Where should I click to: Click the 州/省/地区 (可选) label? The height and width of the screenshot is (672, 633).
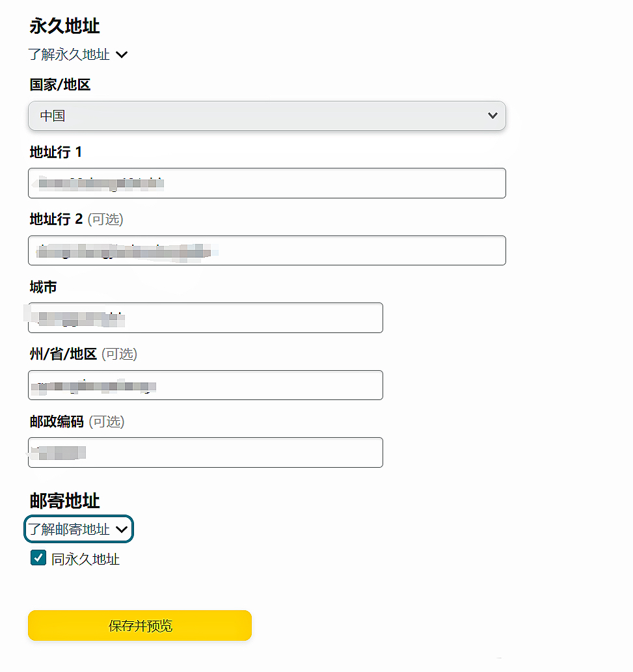point(83,354)
